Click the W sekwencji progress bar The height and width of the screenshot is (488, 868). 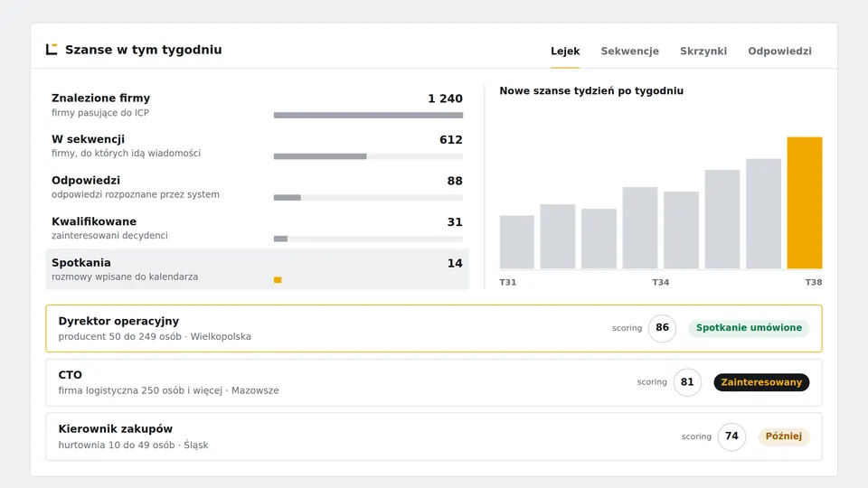coord(368,156)
